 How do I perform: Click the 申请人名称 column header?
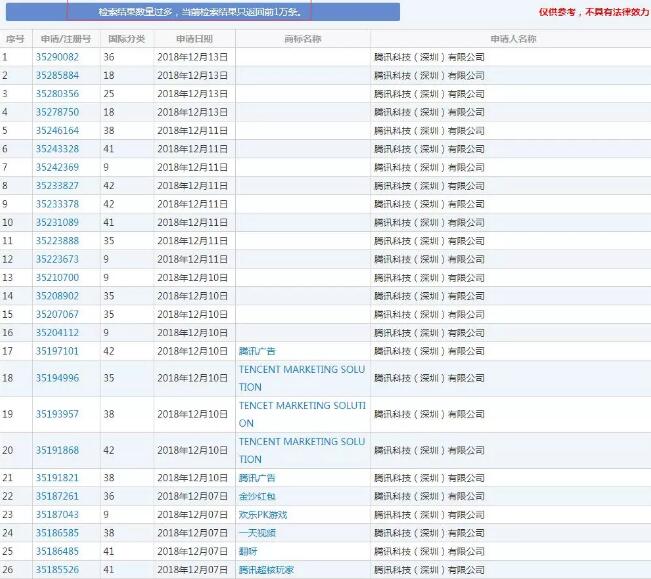coord(513,39)
